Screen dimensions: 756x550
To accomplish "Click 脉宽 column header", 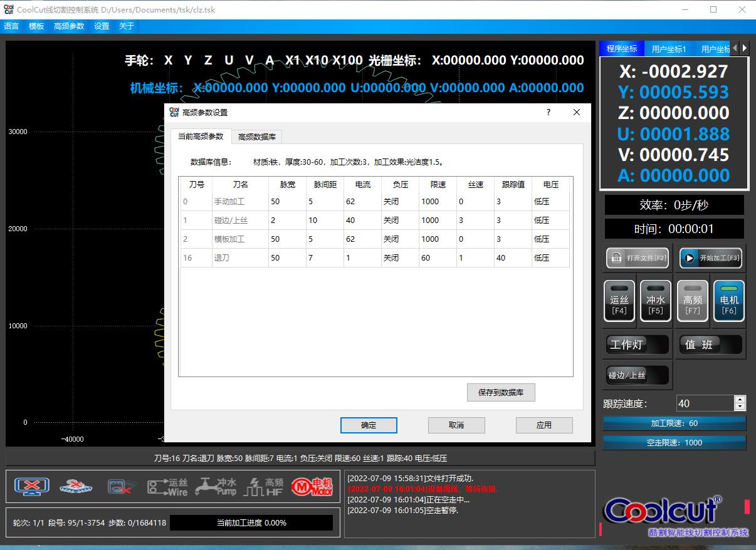I will click(x=287, y=185).
